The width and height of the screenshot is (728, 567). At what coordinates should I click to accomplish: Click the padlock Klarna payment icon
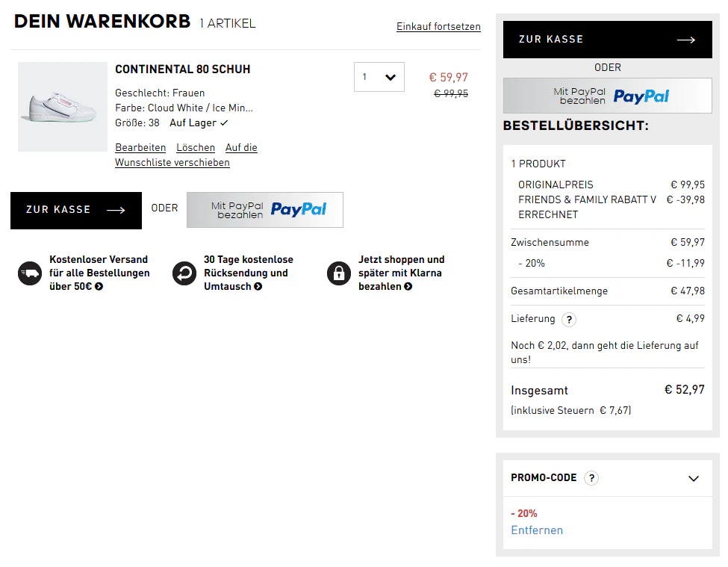[x=339, y=273]
